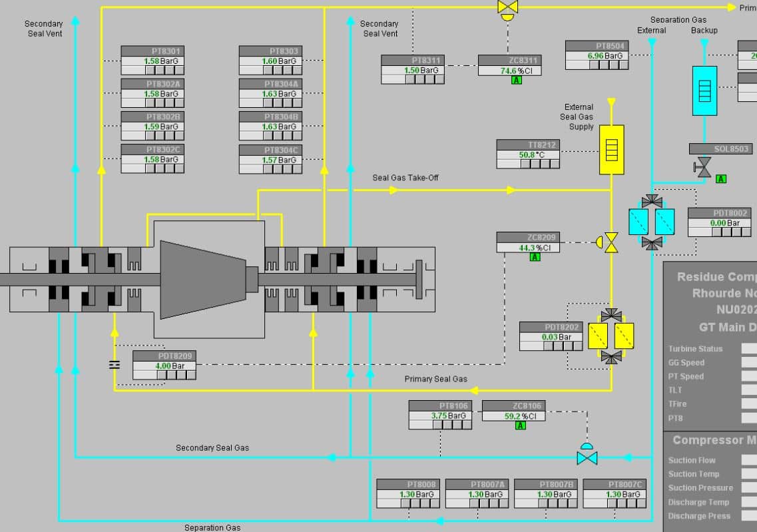Open the TT8212 temperature tag header
Image resolution: width=757 pixels, height=532 pixels.
click(528, 145)
